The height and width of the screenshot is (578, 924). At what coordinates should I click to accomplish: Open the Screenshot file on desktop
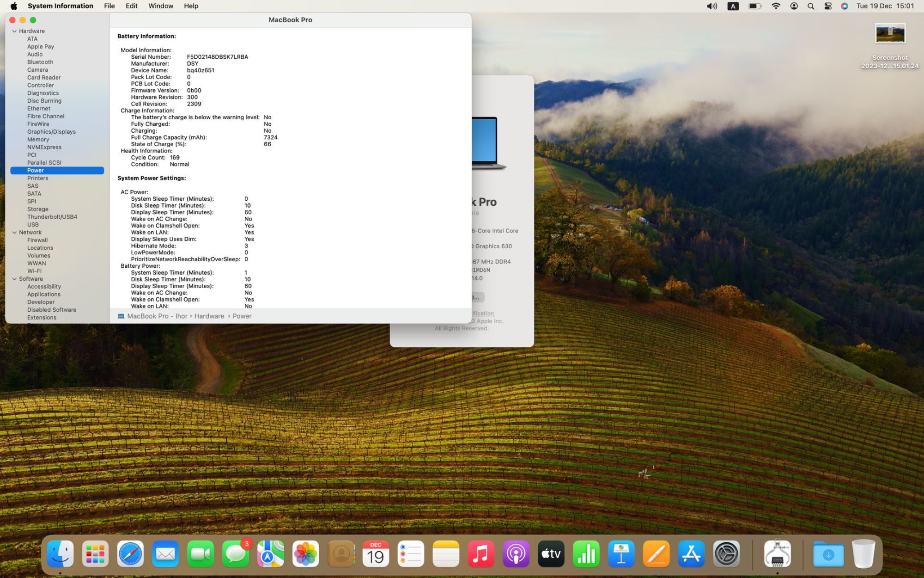pos(890,34)
